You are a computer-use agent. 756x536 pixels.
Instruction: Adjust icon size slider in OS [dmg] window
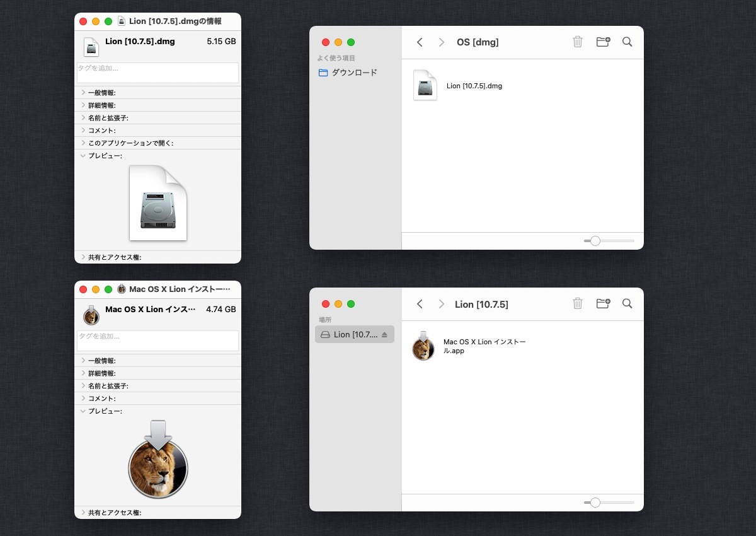pyautogui.click(x=595, y=241)
